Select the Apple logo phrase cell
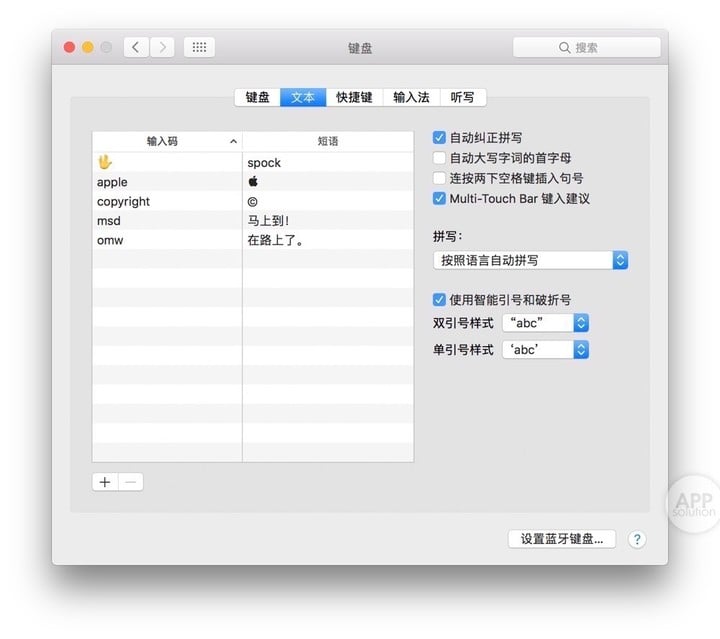Viewport: 720px width, 639px height. tap(253, 182)
